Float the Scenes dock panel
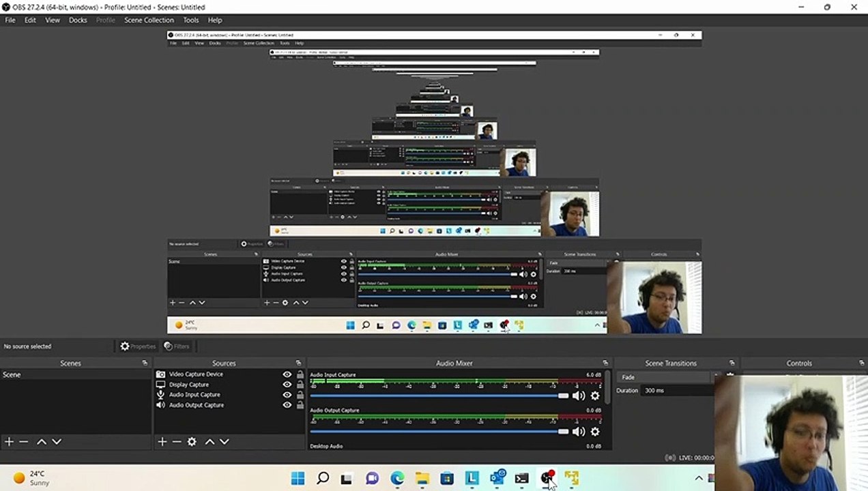The height and width of the screenshot is (491, 868). coord(145,363)
